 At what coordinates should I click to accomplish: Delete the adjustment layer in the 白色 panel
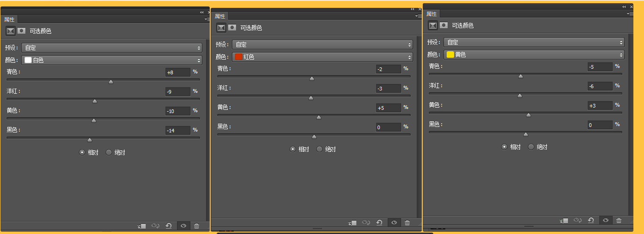click(197, 226)
